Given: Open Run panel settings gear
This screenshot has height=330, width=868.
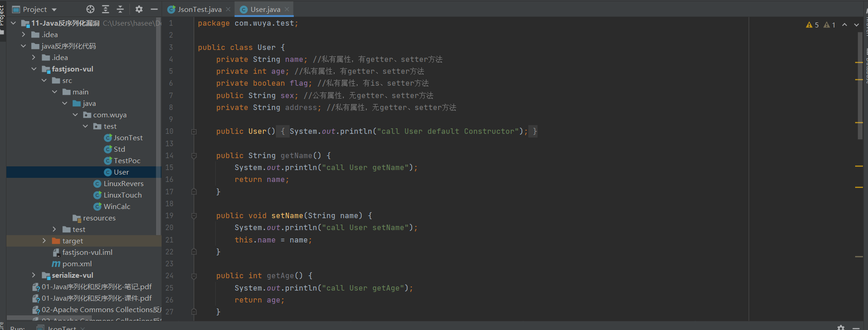Looking at the screenshot, I should (841, 327).
